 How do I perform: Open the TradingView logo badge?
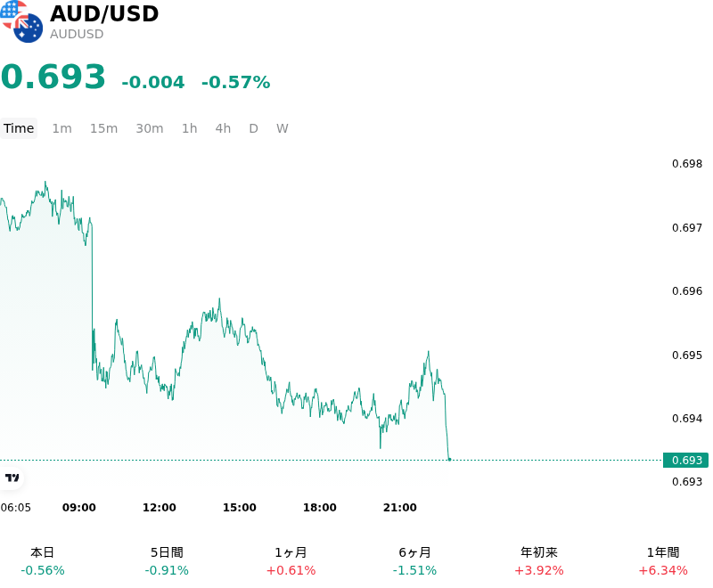(12, 478)
